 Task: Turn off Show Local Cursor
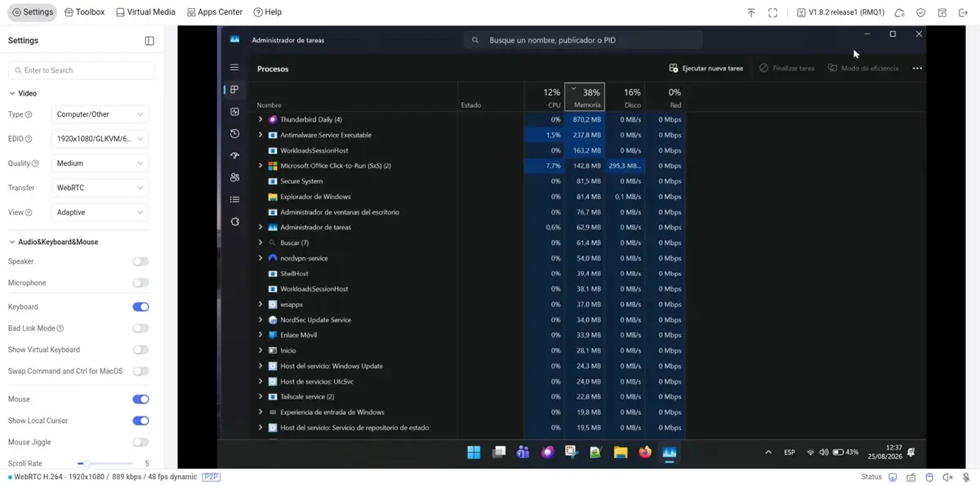[x=140, y=420]
